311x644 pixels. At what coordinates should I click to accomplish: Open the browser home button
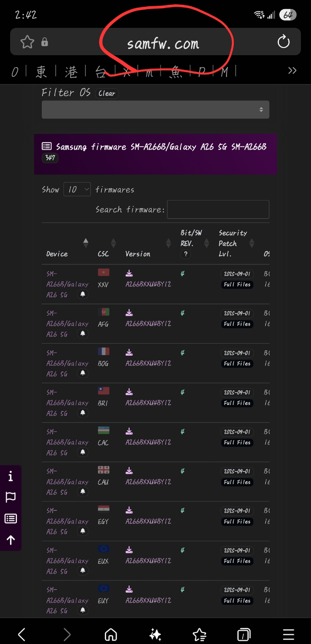click(111, 634)
